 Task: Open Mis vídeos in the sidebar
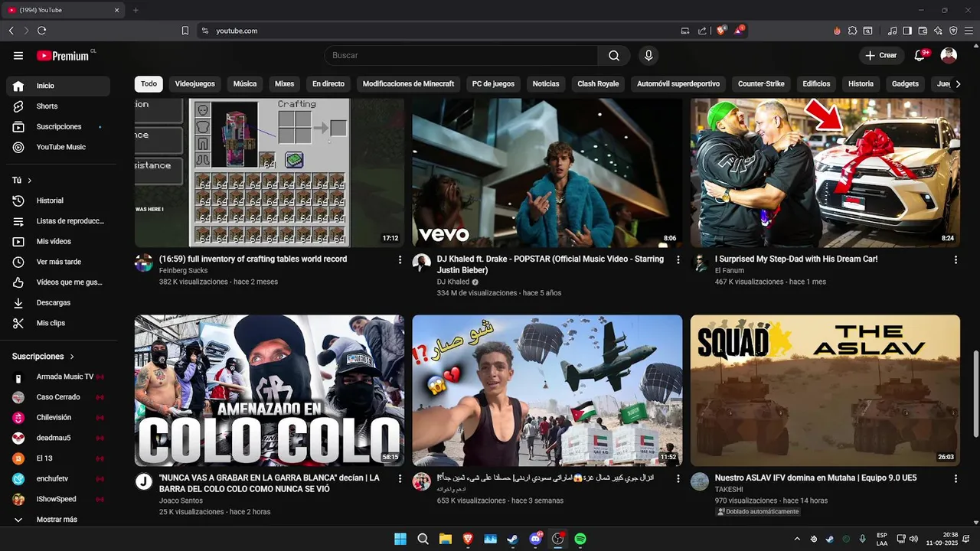58,242
